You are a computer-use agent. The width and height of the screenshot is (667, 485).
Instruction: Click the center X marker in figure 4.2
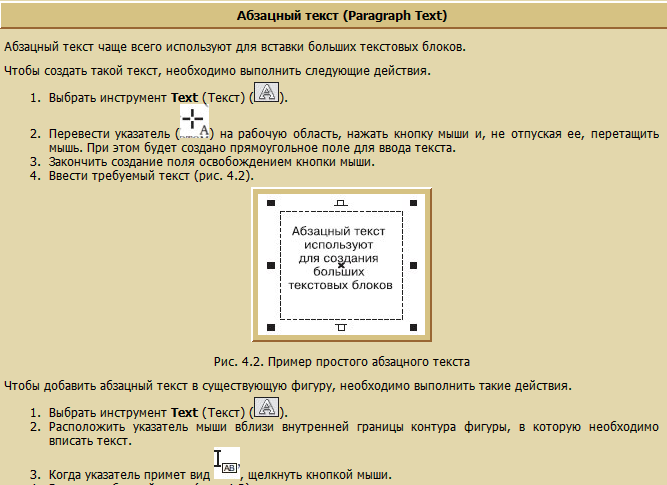[341, 265]
